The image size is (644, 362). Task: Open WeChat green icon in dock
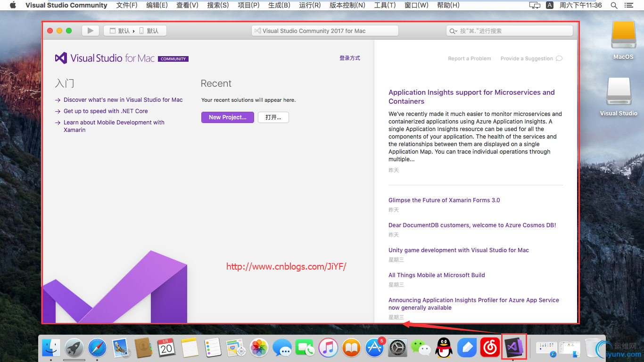click(x=421, y=348)
